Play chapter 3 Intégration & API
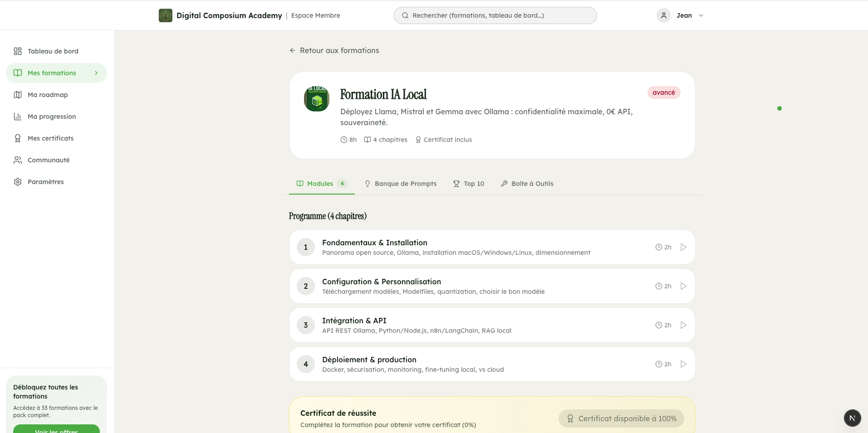This screenshot has height=433, width=868. (x=683, y=325)
